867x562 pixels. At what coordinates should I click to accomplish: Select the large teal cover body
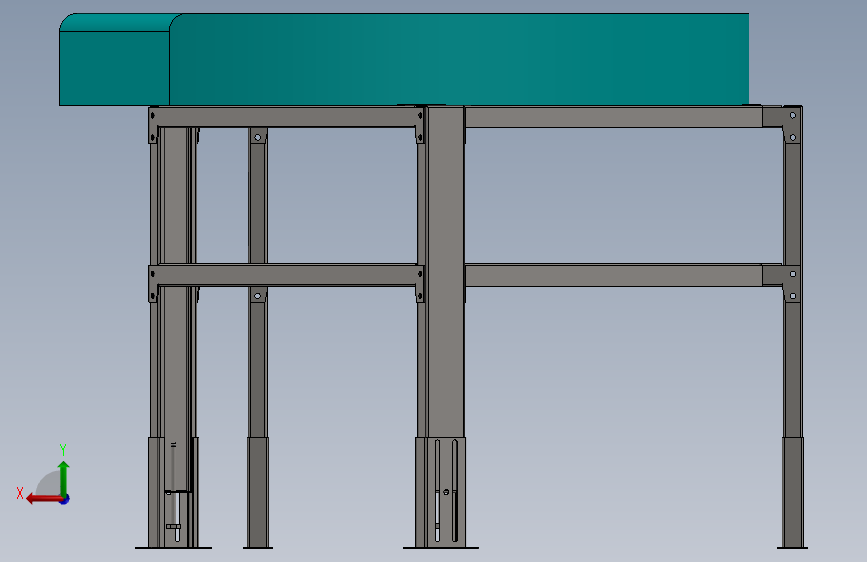(x=459, y=59)
